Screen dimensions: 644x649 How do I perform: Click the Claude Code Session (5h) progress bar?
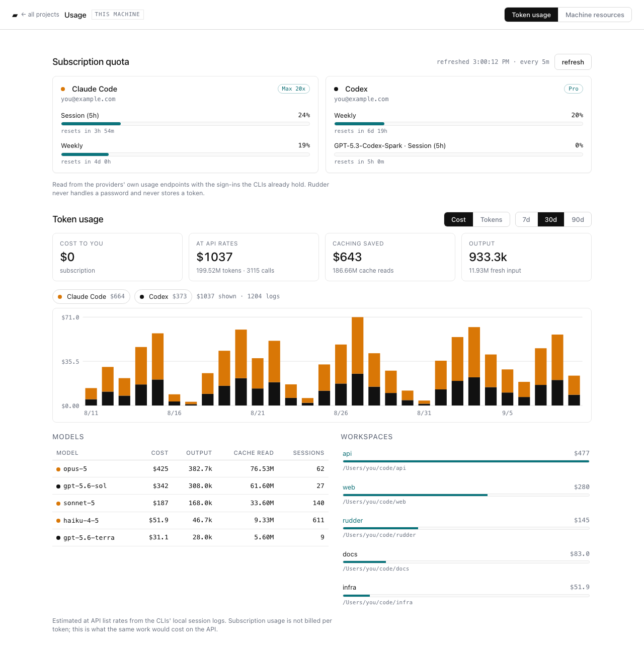185,124
